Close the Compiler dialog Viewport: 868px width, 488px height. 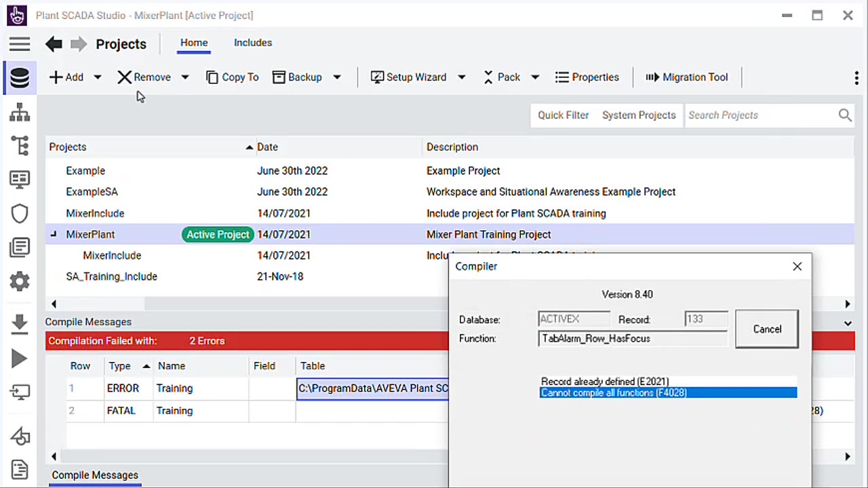797,266
